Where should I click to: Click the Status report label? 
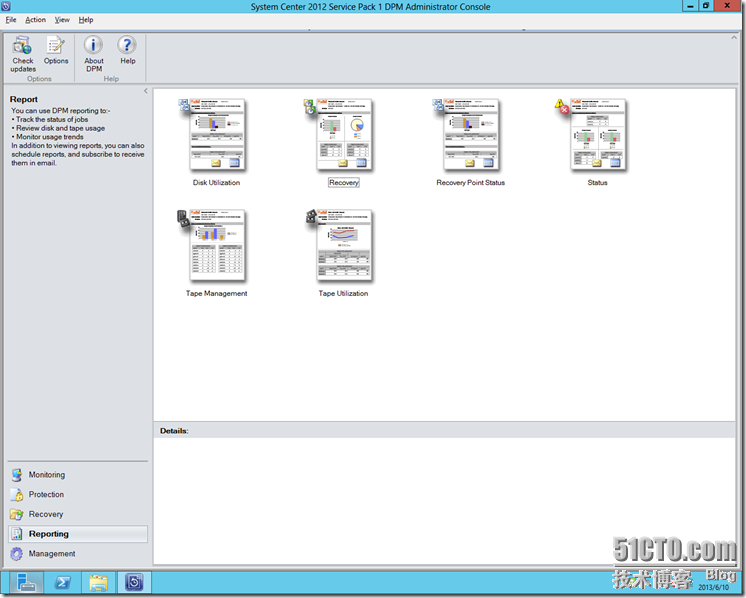click(x=598, y=183)
